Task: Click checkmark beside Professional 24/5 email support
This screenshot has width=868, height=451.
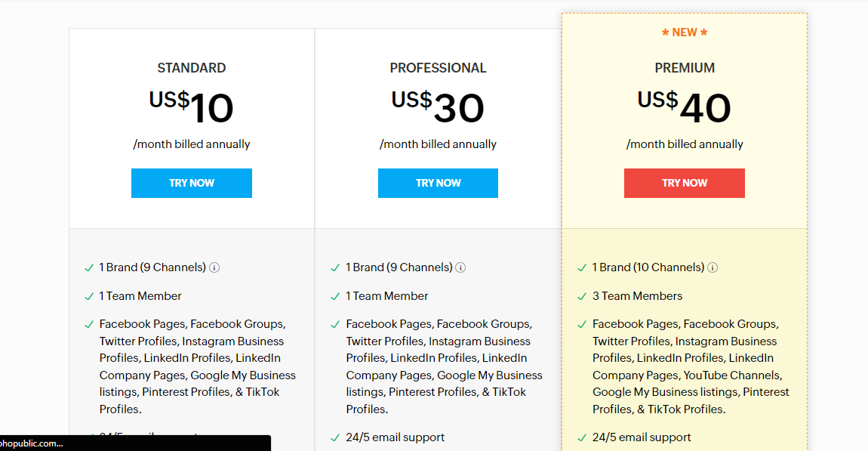Action: [335, 437]
